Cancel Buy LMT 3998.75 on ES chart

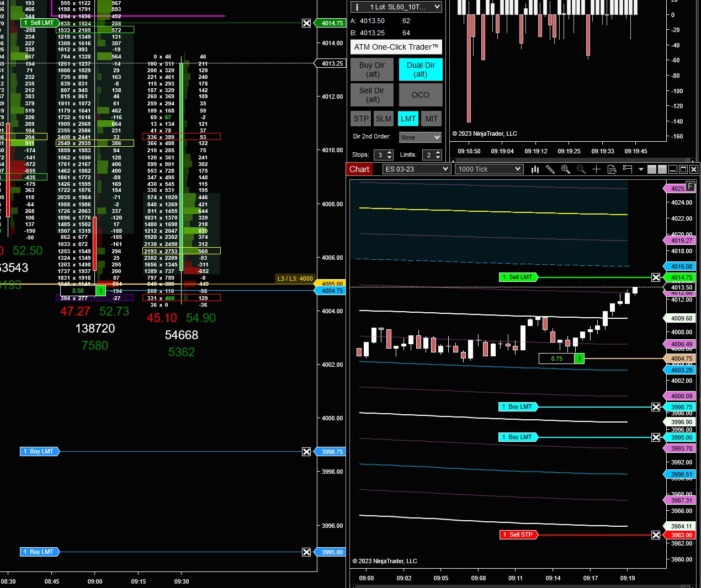click(x=656, y=407)
